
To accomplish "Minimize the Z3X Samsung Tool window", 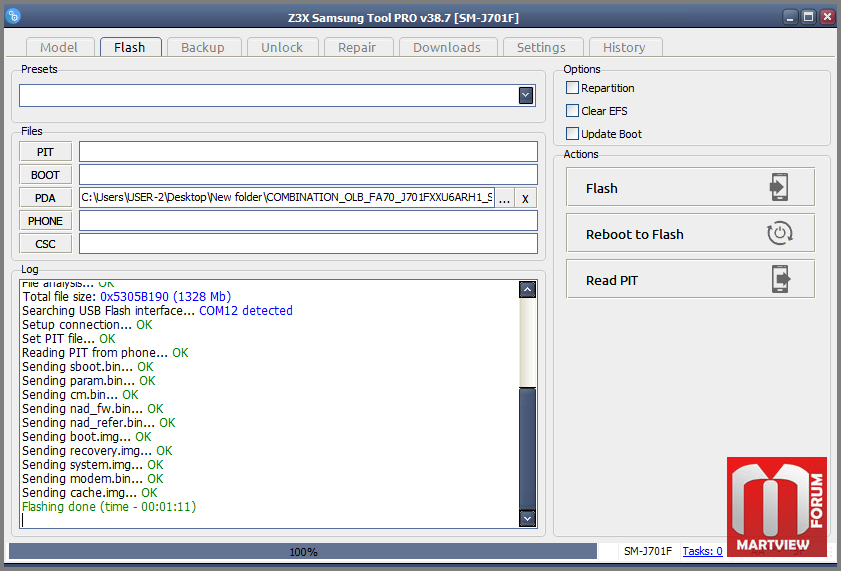I will tap(790, 17).
